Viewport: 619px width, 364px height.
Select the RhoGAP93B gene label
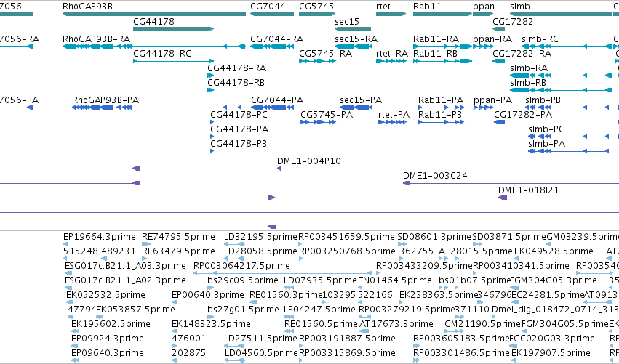87,7
